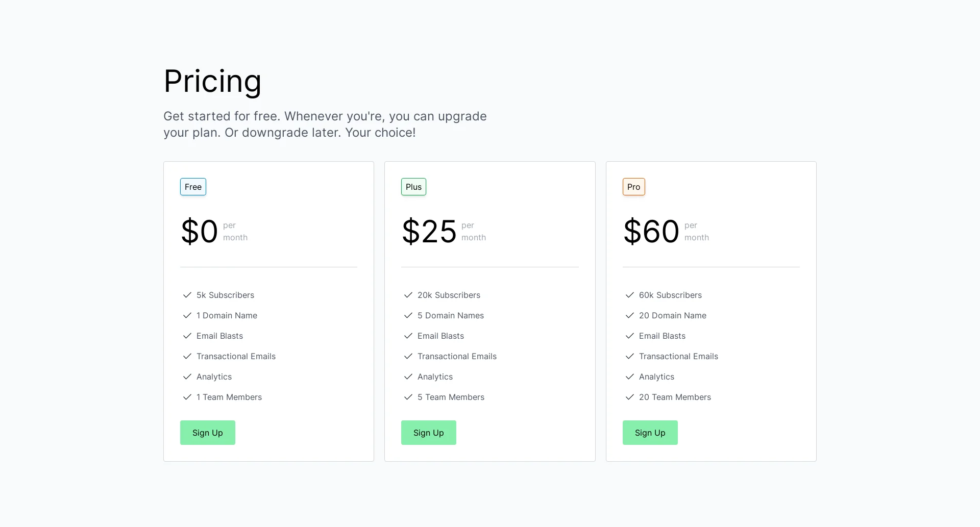Click the checkmark next to 1 Domain Name
This screenshot has width=980, height=527.
click(x=187, y=315)
